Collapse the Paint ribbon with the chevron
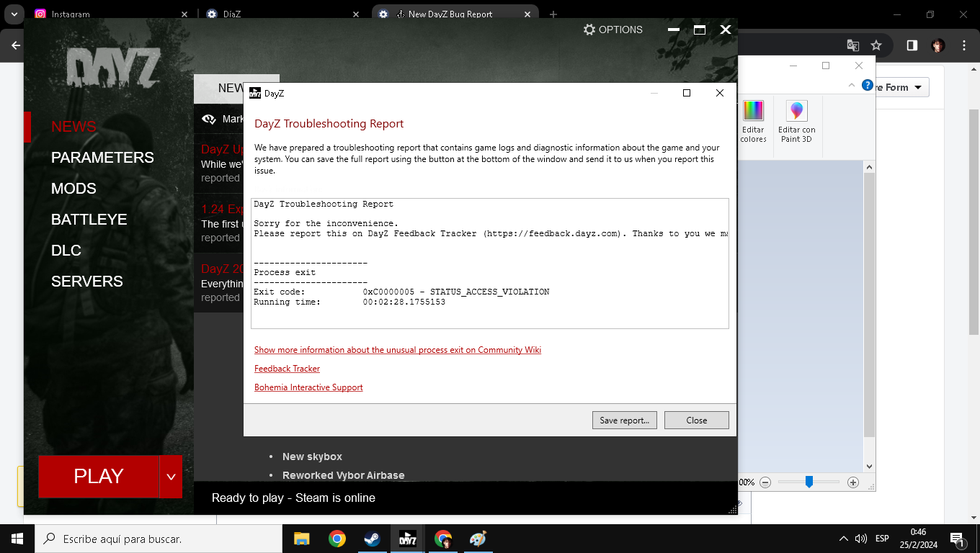 [x=852, y=85]
